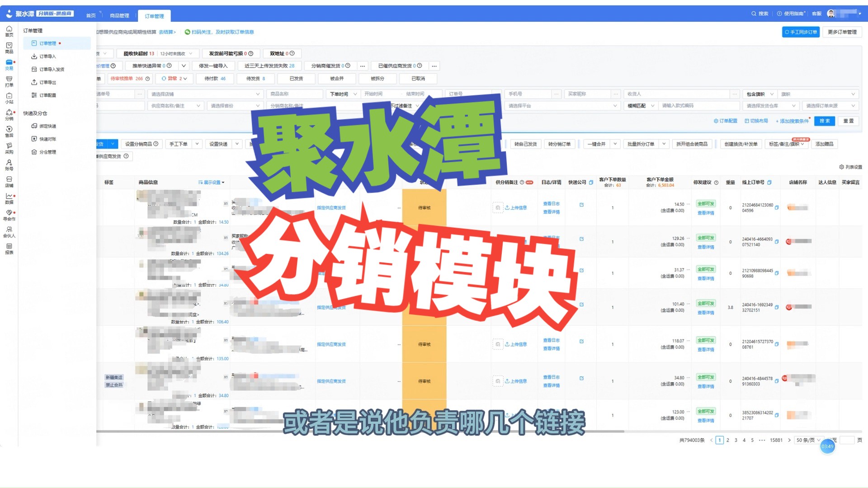Viewport: 868px width, 488px height.
Task: Open 快递对账 in left submenu
Action: [47, 139]
